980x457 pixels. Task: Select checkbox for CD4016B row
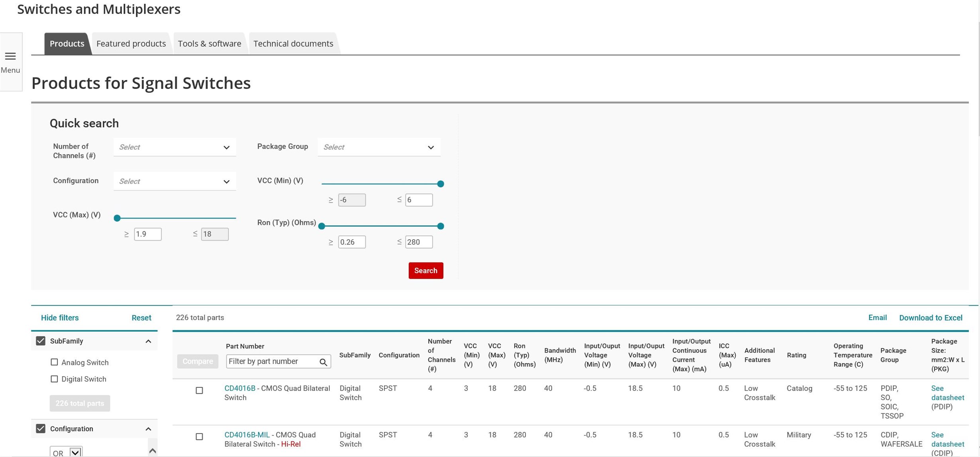click(199, 391)
